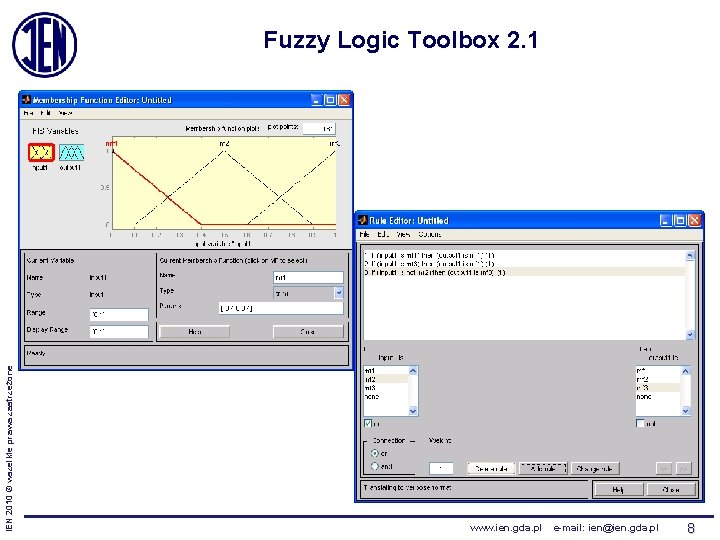Image resolution: width=720 pixels, height=540 pixels.
Task: Open Edit menu in Rule Editor
Action: tap(383, 234)
